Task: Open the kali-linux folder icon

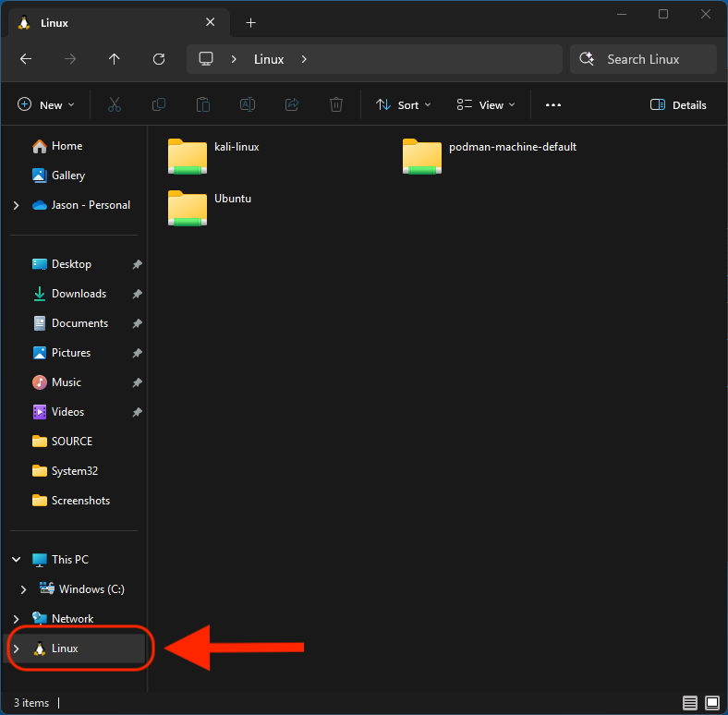Action: click(x=188, y=156)
